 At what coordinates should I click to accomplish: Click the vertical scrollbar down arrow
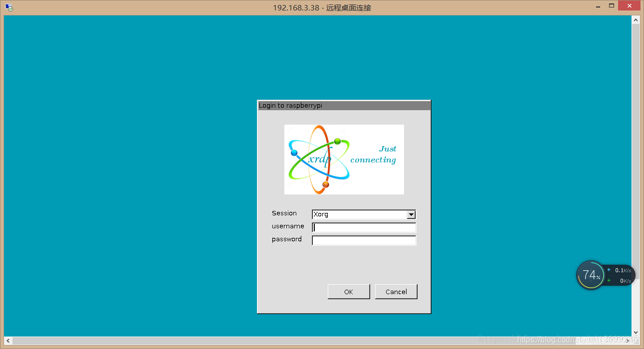pos(636,332)
